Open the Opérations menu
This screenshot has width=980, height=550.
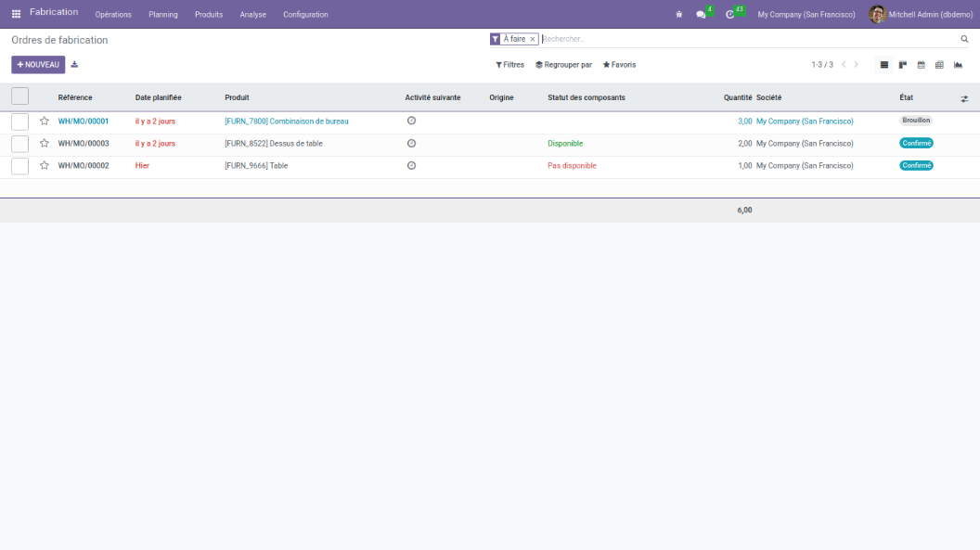click(x=113, y=14)
